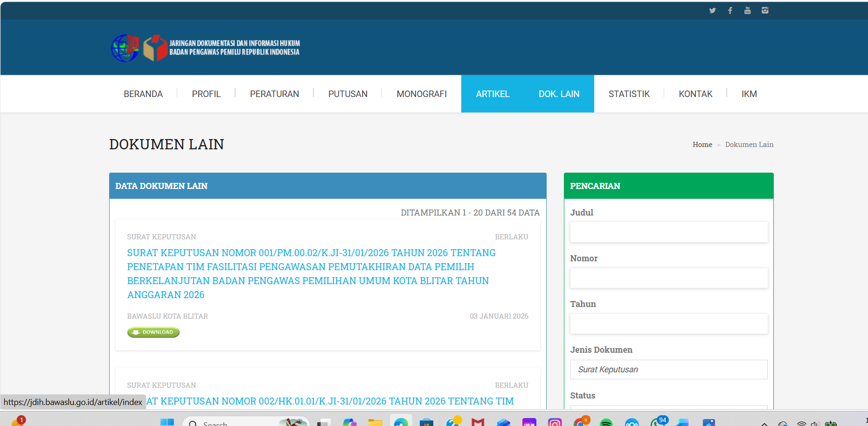This screenshot has height=426, width=868.
Task: Open the PUTUSAN menu
Action: [348, 94]
